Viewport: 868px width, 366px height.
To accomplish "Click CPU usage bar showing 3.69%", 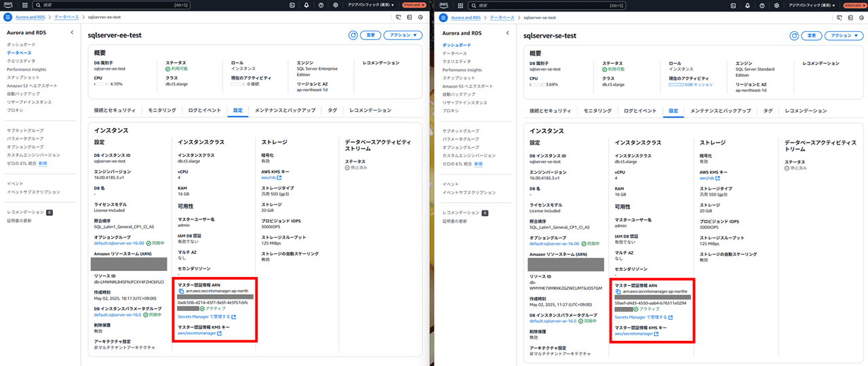I will [536, 84].
